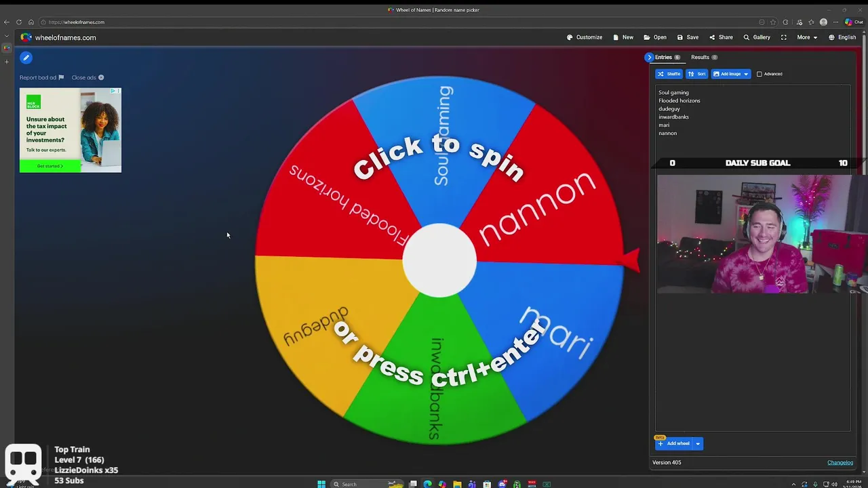Open the Add image dropdown arrow
This screenshot has width=868, height=488.
point(746,74)
